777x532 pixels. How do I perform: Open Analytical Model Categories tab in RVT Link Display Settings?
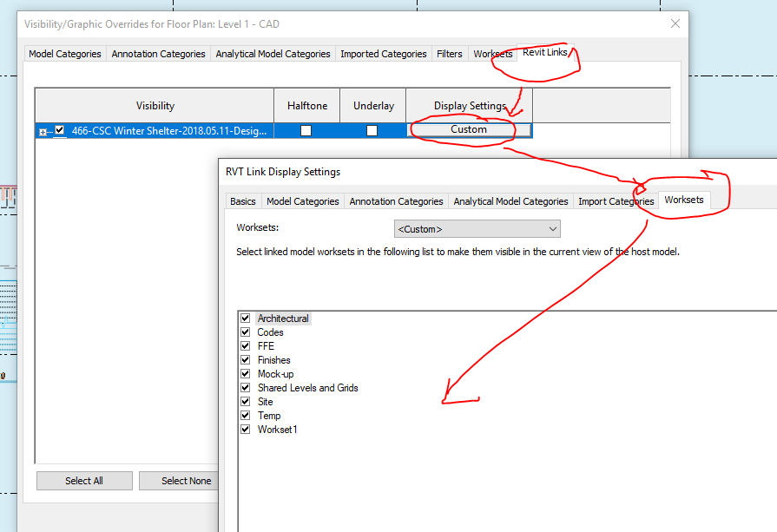[x=510, y=201]
